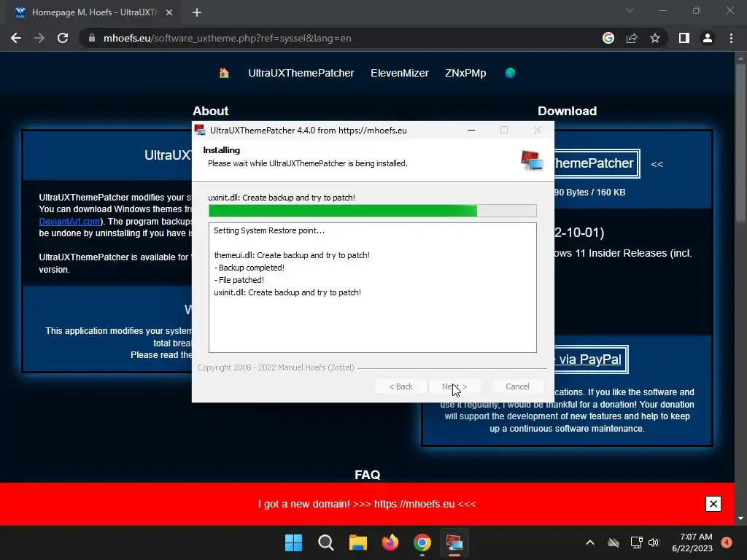Screen dimensions: 747x560
Task: Go to website home via house icon
Action: tap(224, 73)
